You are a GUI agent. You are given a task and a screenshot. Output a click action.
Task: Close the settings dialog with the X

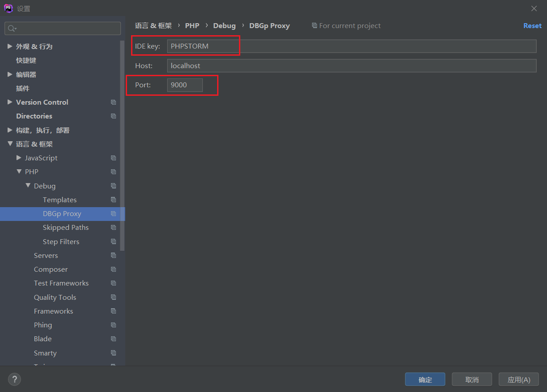pos(534,8)
